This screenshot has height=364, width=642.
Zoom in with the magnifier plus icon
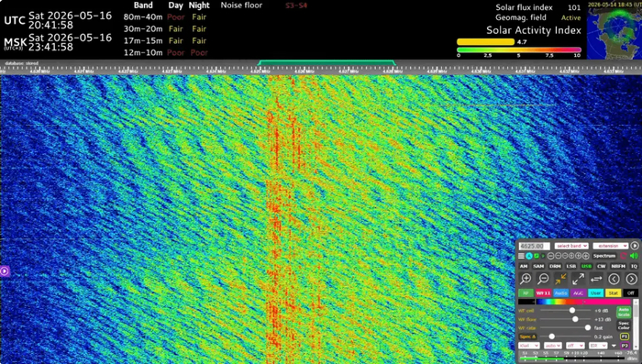point(526,279)
